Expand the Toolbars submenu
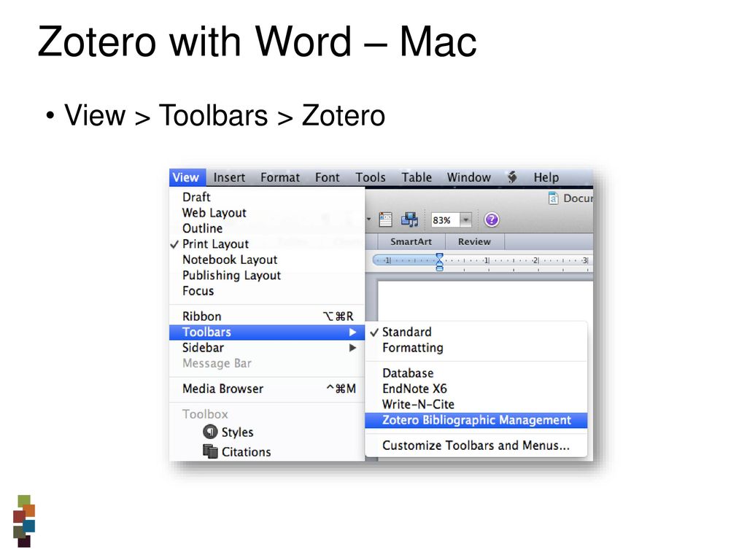Screen dimensions: 747x560 click(x=267, y=332)
